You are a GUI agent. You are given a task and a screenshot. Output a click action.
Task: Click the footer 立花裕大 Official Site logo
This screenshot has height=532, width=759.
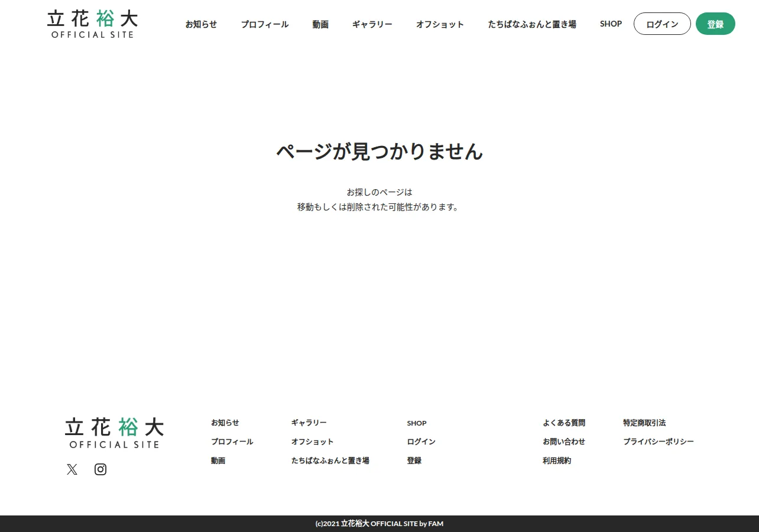(114, 433)
